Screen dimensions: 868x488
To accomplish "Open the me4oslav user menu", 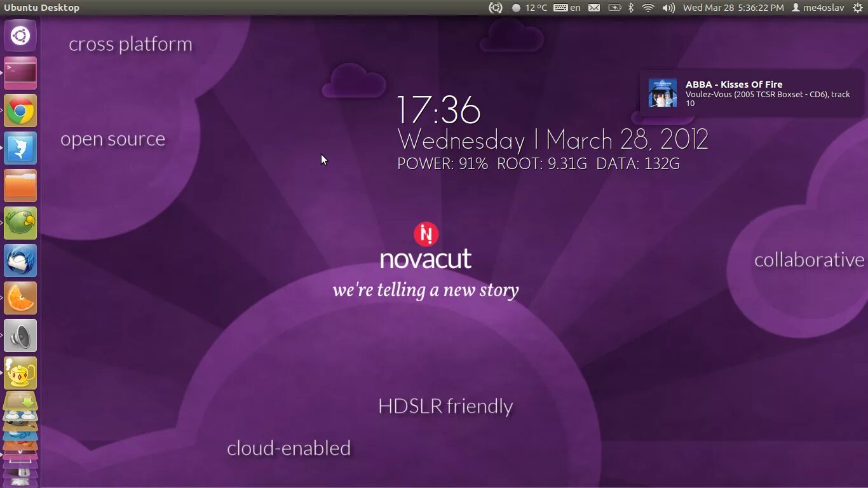I will coord(818,8).
